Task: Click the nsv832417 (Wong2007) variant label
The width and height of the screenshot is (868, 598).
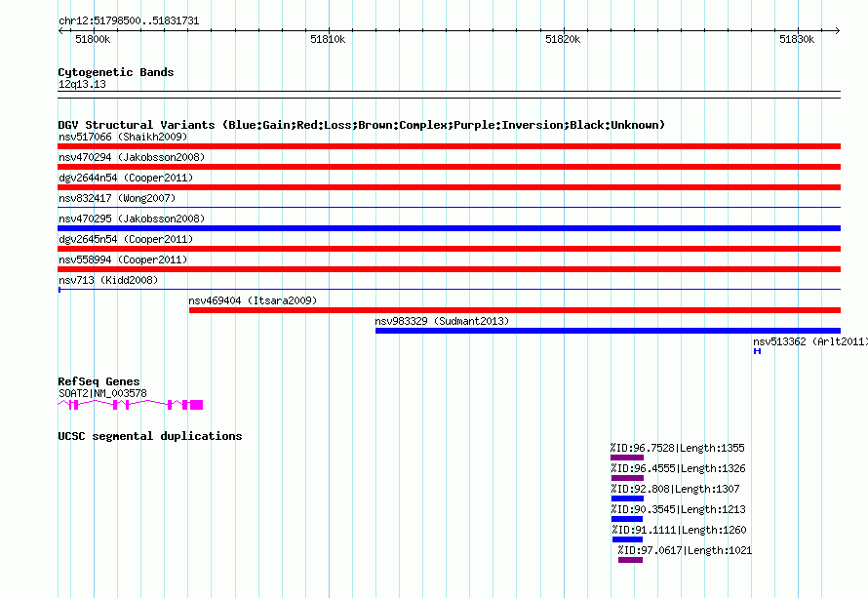Action: click(x=117, y=198)
